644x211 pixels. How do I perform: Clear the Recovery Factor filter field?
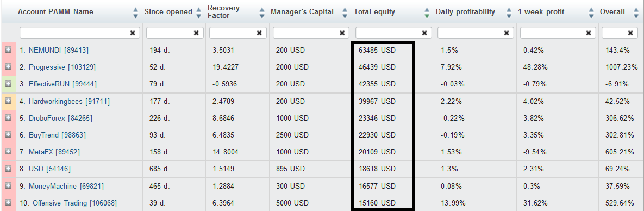(259, 33)
